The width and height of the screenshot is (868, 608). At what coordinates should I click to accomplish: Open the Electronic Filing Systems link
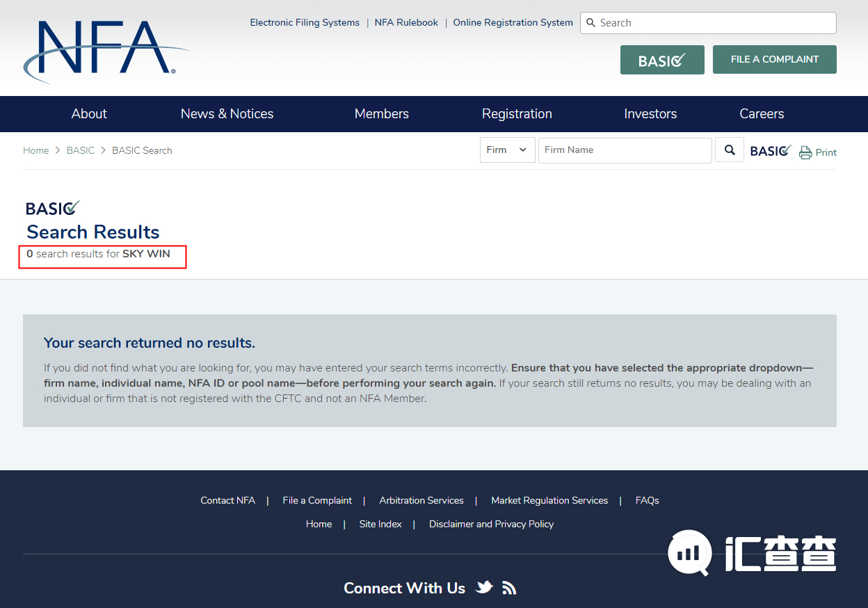click(305, 22)
